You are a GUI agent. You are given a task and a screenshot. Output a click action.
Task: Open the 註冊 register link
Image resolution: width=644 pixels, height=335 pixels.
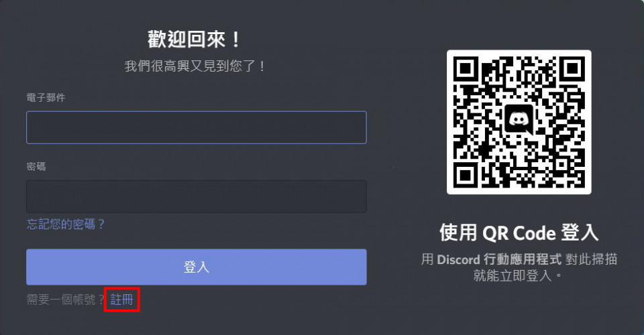pos(121,299)
